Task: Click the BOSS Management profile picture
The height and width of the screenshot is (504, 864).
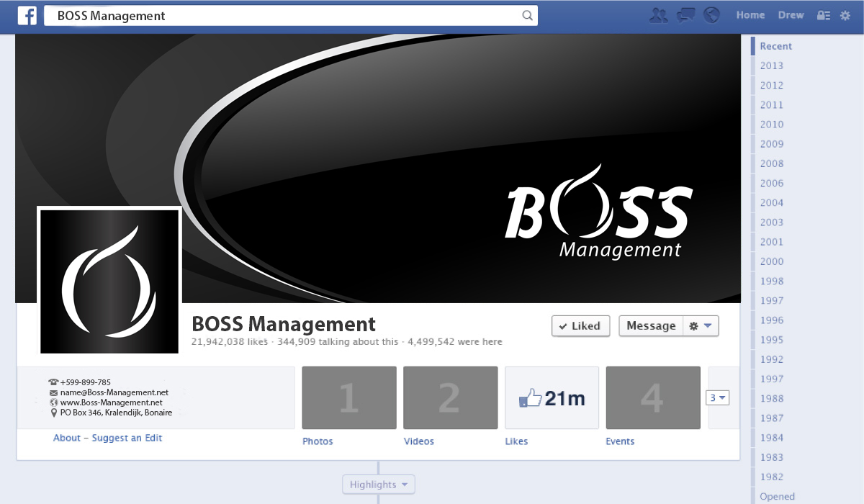Action: point(109,281)
